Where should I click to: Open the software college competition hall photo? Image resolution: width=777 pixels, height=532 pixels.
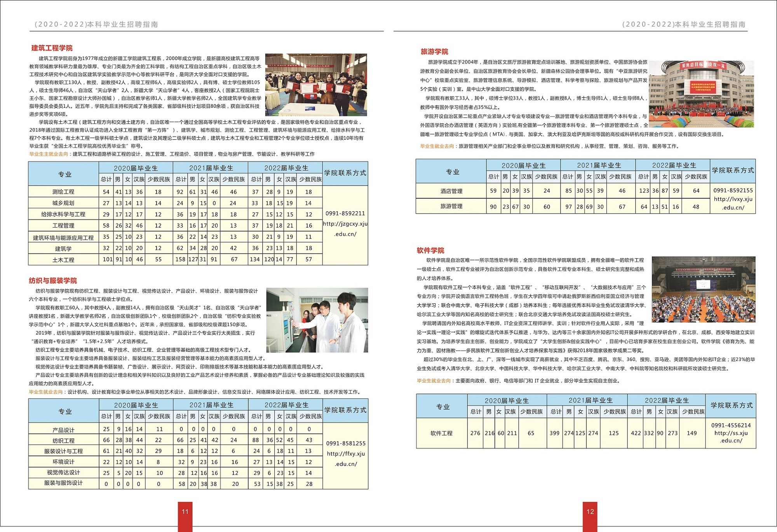704,289
